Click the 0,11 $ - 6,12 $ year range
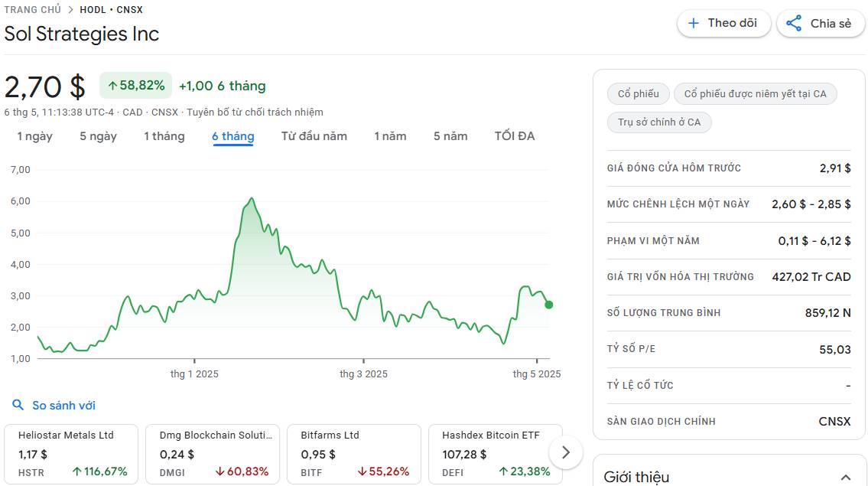Image resolution: width=868 pixels, height=486 pixels. click(815, 240)
